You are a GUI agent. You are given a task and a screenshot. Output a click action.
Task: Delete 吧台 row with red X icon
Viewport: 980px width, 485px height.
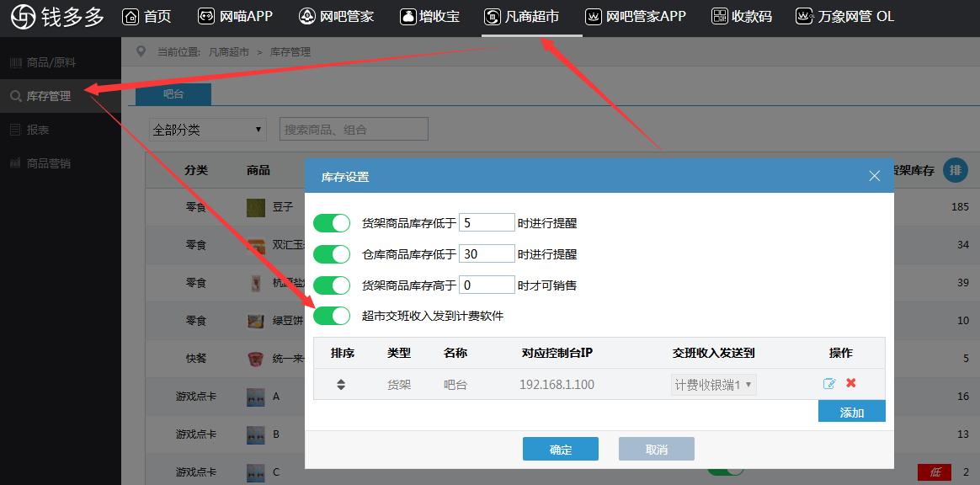coord(851,383)
